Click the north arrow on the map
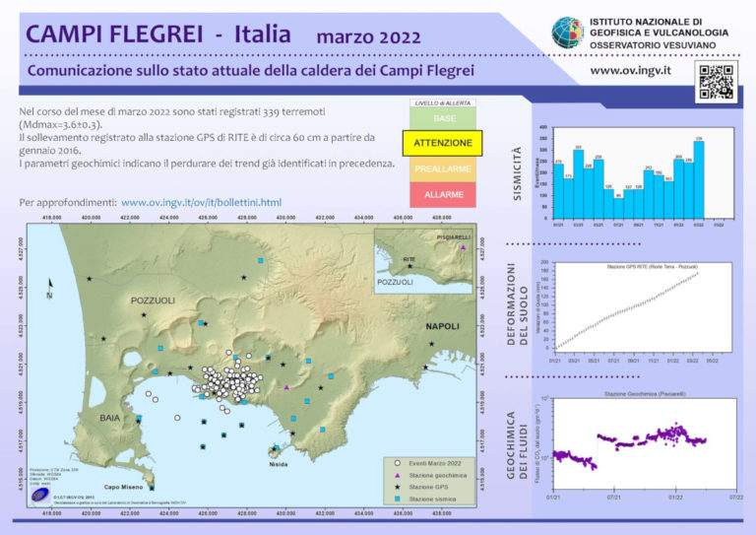 pyautogui.click(x=49, y=287)
